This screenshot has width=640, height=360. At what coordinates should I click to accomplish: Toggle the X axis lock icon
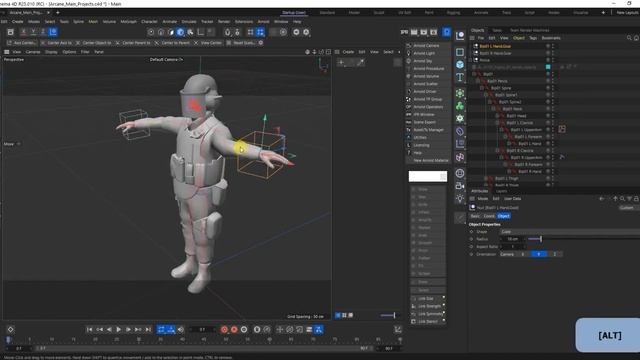[24, 32]
